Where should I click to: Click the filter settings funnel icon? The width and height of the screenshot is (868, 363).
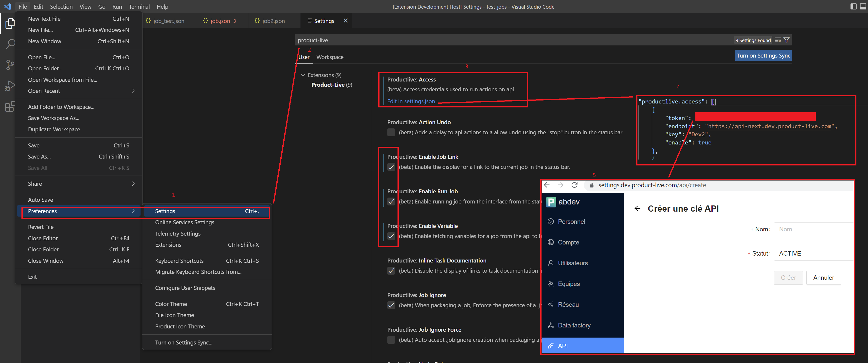click(786, 40)
